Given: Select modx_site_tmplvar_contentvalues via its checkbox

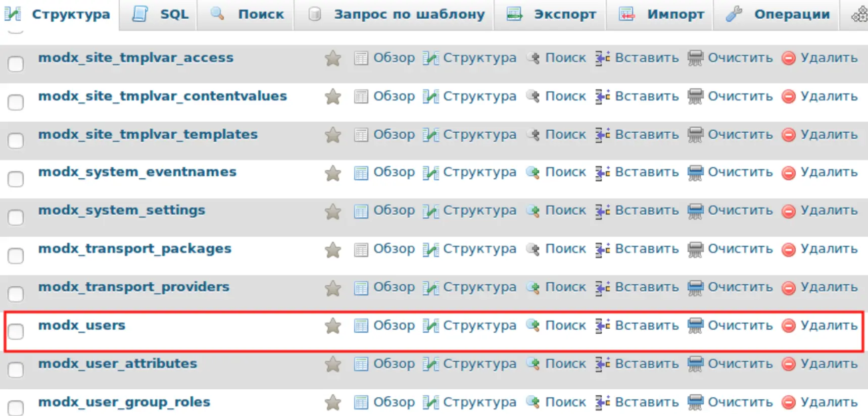Looking at the screenshot, I should click(16, 102).
